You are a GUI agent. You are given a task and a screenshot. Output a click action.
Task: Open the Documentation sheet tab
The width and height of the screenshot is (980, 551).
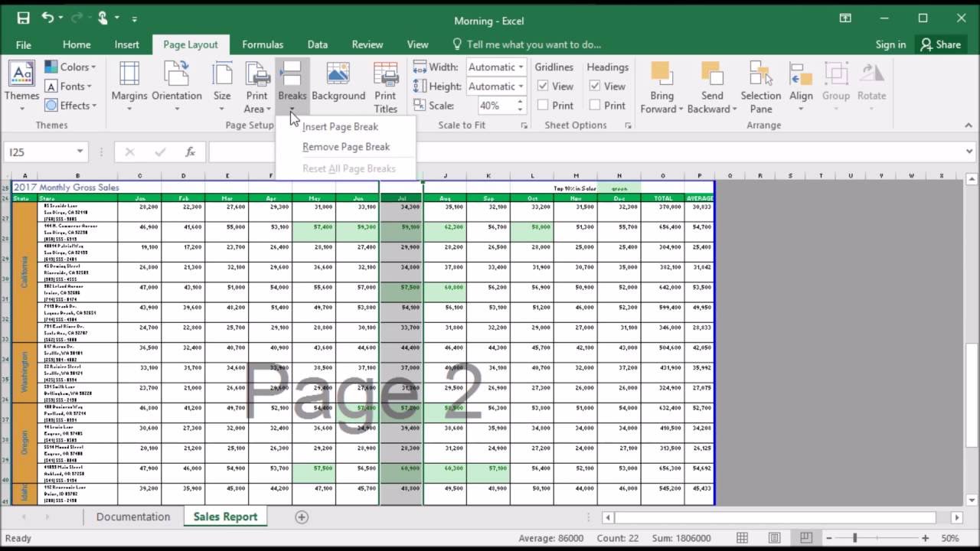coord(133,517)
